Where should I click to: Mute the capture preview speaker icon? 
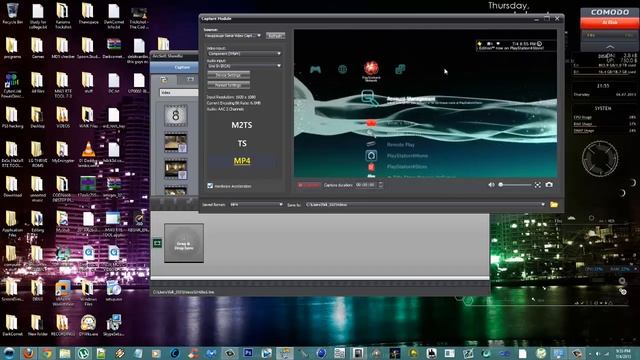(491, 185)
